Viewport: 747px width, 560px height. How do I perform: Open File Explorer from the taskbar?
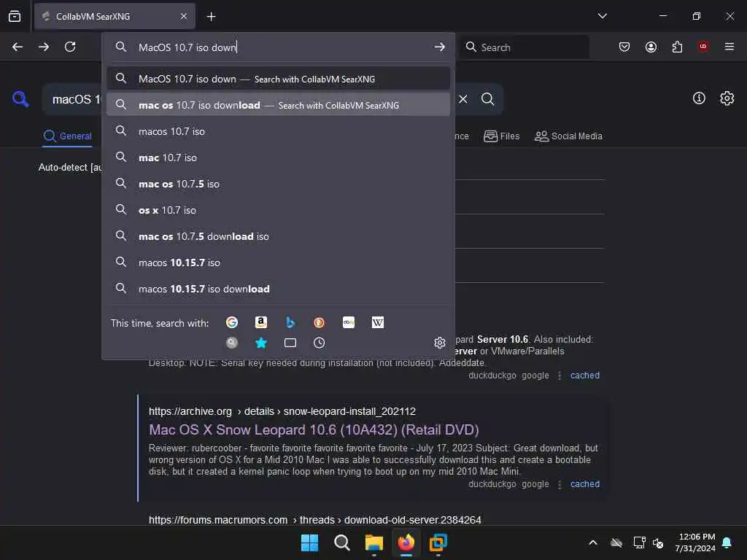pos(374,542)
